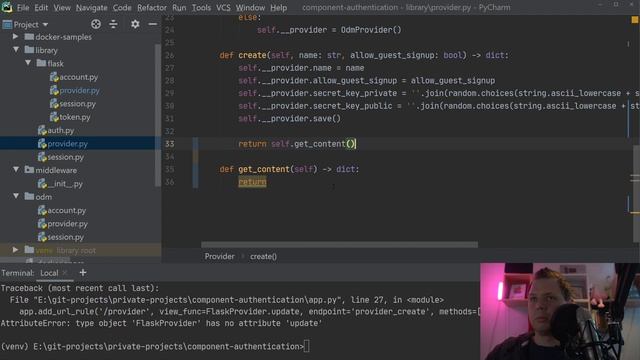Click get_content in line 35 definition
Image resolution: width=640 pixels, height=360 pixels.
pos(264,169)
